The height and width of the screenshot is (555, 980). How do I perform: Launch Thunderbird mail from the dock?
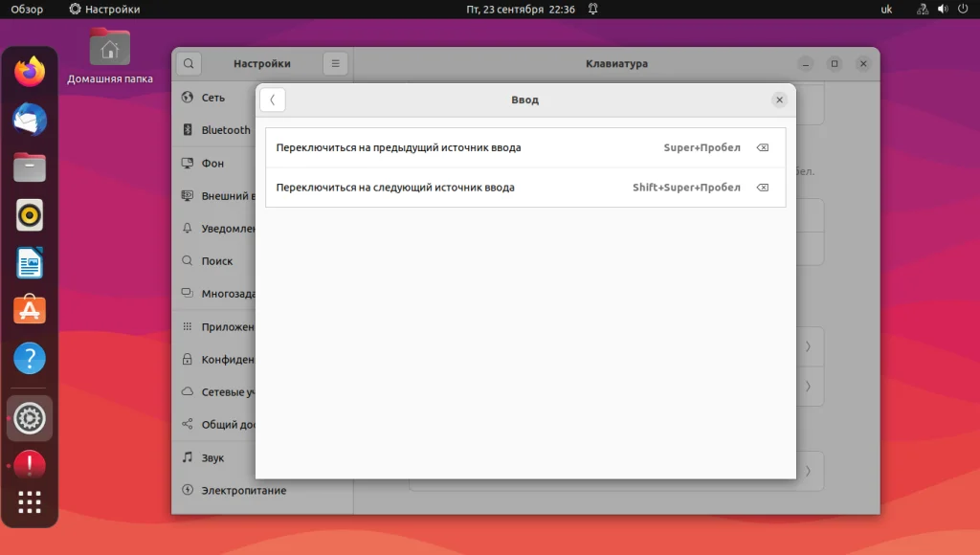[x=30, y=120]
